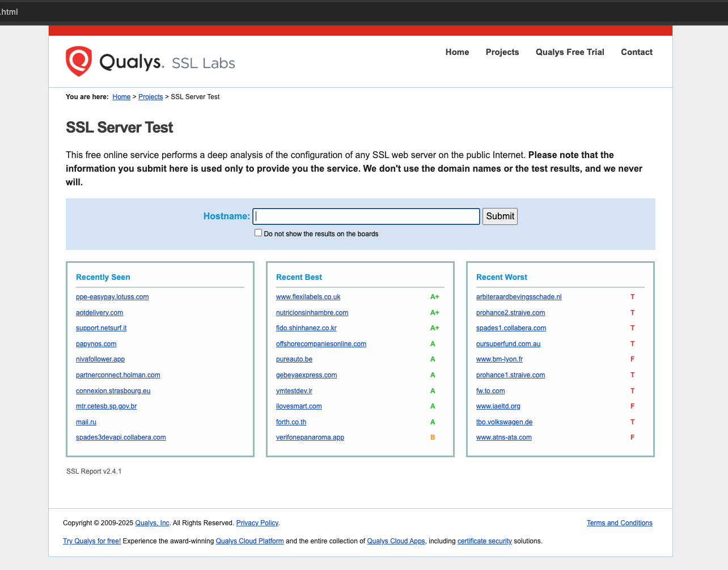The width and height of the screenshot is (728, 570).
Task: Open nivafollower.app report link
Action: pos(100,359)
